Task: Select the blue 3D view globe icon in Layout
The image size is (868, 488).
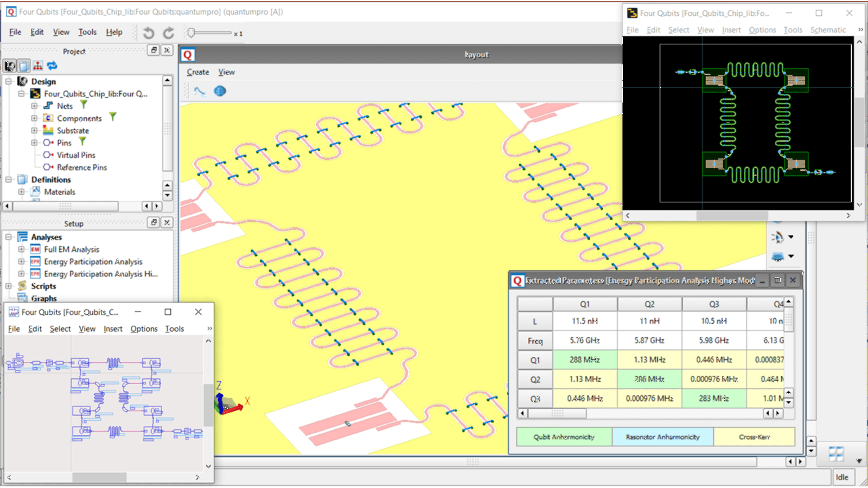Action: tap(220, 91)
